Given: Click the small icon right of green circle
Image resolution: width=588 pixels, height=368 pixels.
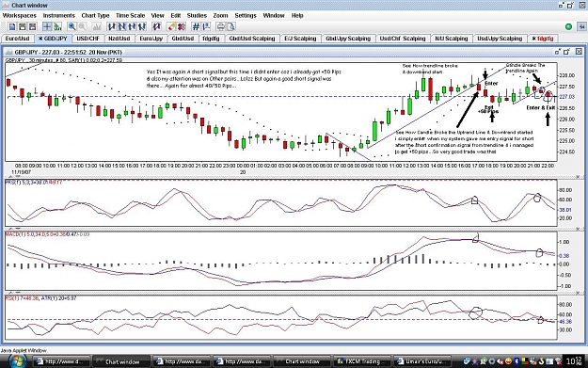Looking at the screenshot, I should click(581, 26).
